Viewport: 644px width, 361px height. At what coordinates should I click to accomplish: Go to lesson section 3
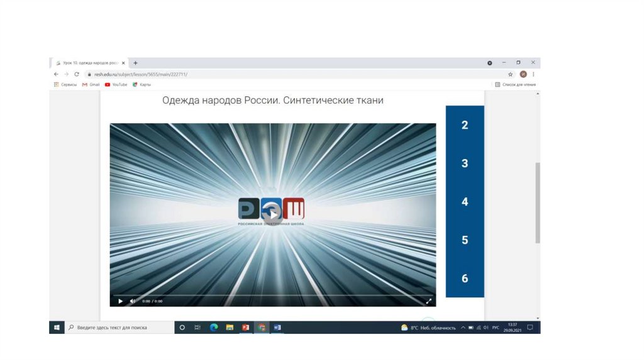[465, 163]
